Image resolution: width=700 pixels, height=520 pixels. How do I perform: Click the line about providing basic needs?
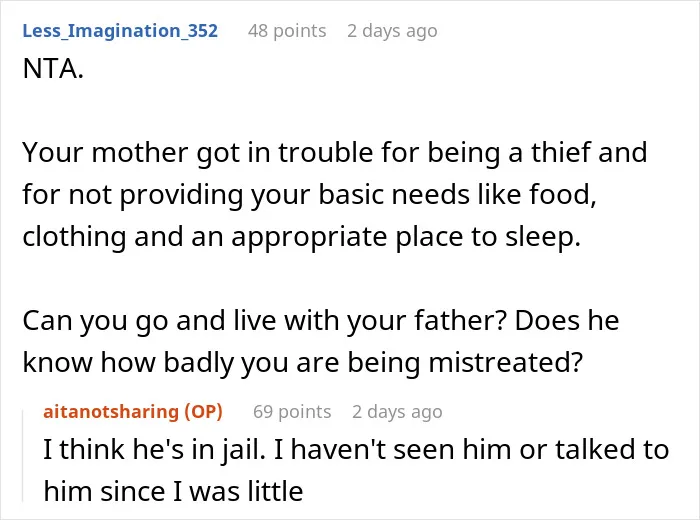(x=309, y=195)
